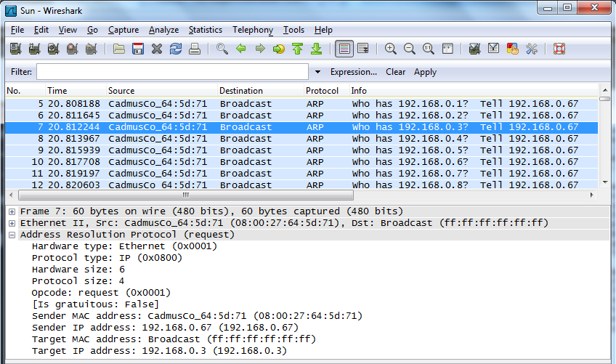The width and height of the screenshot is (616, 364).
Task: Open the Telephony menu
Action: click(253, 30)
